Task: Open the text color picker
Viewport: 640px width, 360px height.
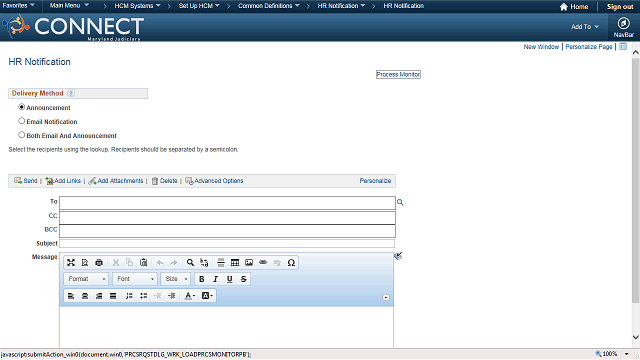Action: click(x=190, y=296)
